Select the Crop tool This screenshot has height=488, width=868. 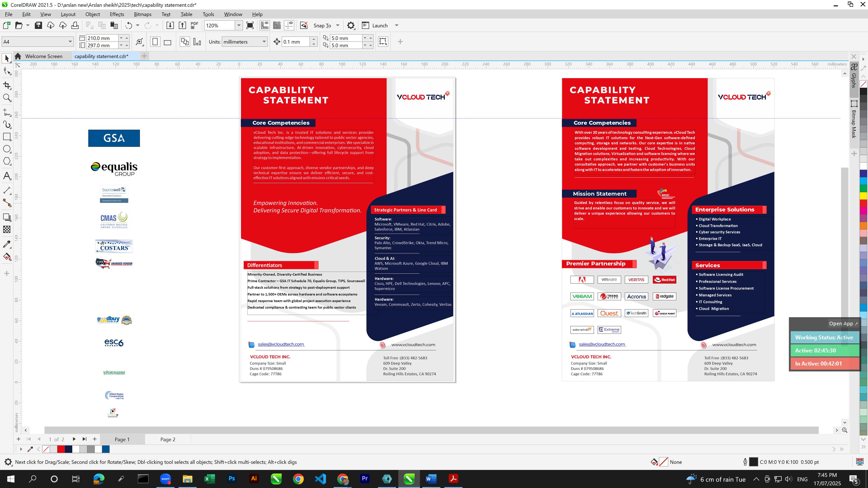pyautogui.click(x=7, y=85)
